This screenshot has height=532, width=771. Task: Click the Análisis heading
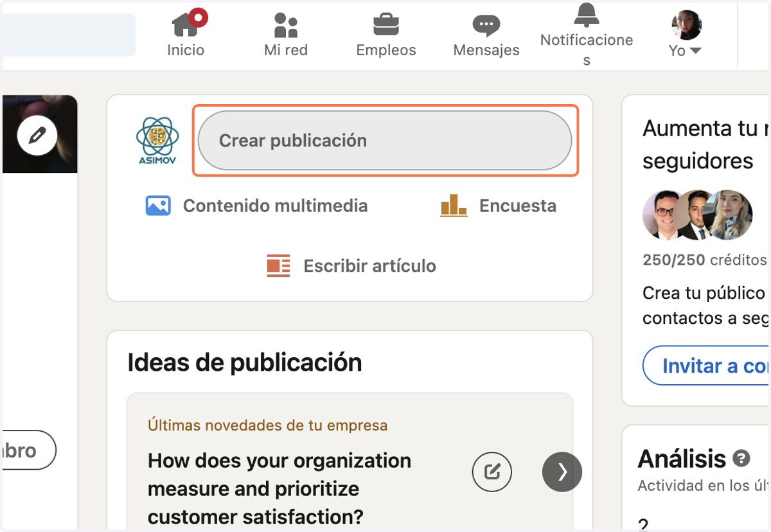click(x=682, y=459)
